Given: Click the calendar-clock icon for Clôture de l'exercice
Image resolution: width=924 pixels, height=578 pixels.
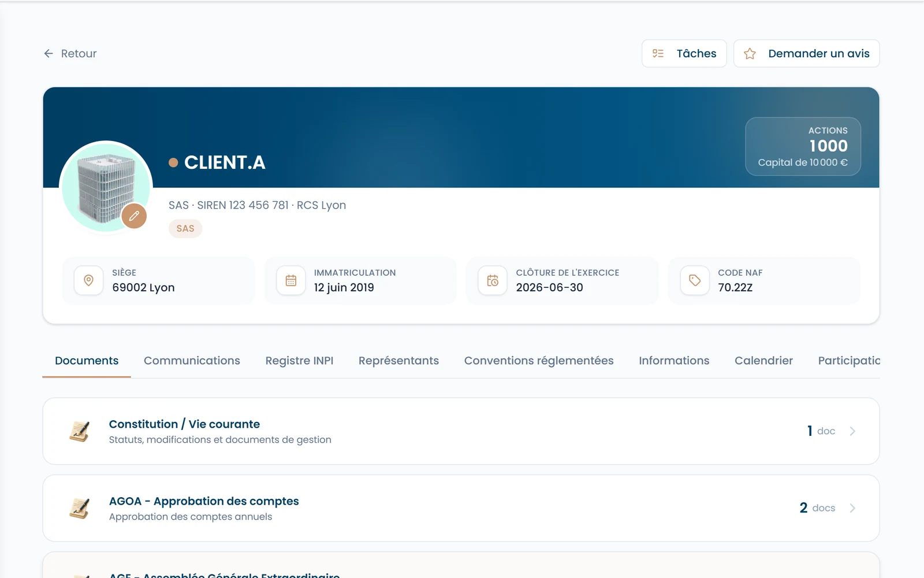Looking at the screenshot, I should click(x=493, y=280).
